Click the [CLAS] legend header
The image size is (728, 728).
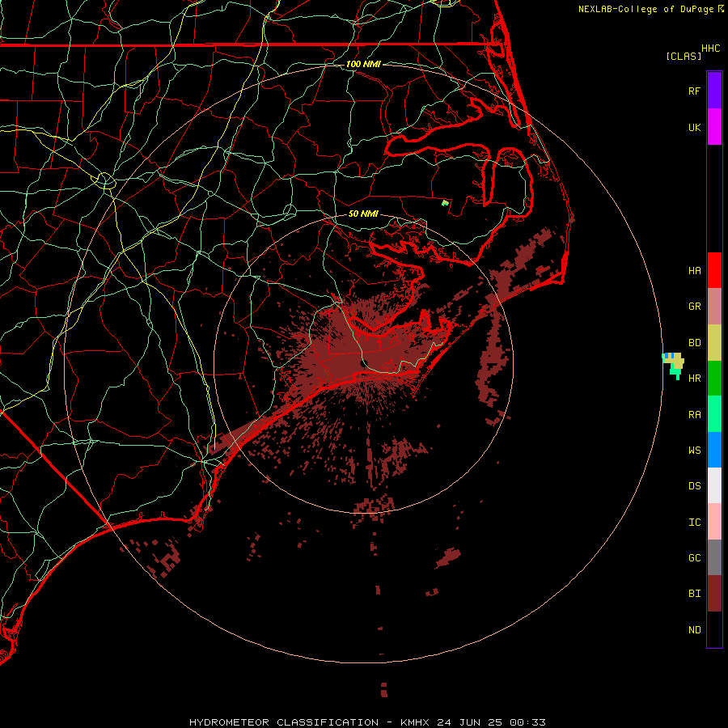pyautogui.click(x=684, y=56)
